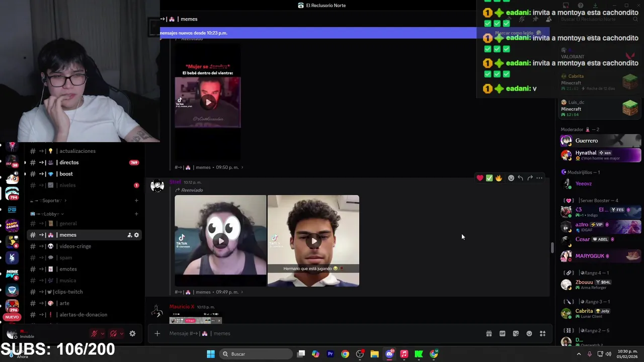Open Yeeovz in member list
Viewport: 644px width, 362px height.
tap(601, 184)
